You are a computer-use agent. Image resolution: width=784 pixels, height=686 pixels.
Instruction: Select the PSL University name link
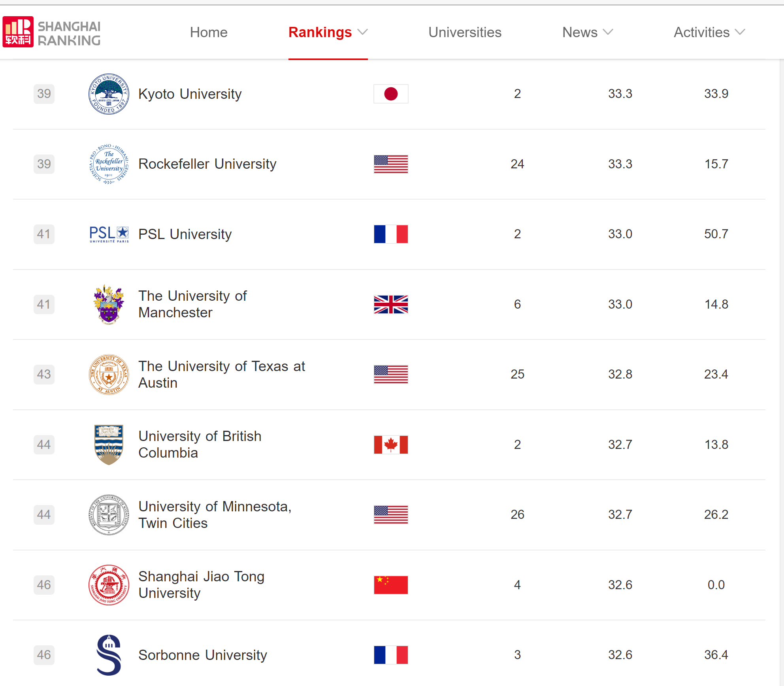pos(185,234)
